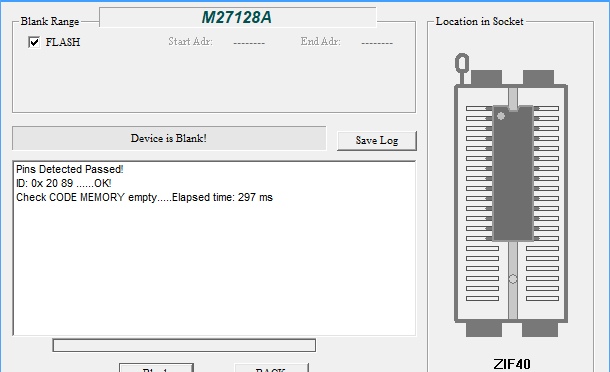This screenshot has height=372, width=610.
Task: Click the small circle in the socket's center channel
Action: coord(513,279)
